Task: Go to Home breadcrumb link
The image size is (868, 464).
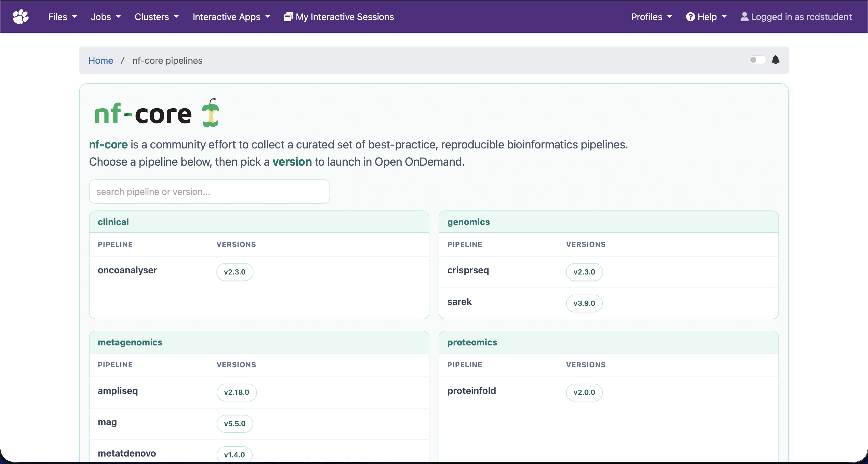Action: click(101, 60)
